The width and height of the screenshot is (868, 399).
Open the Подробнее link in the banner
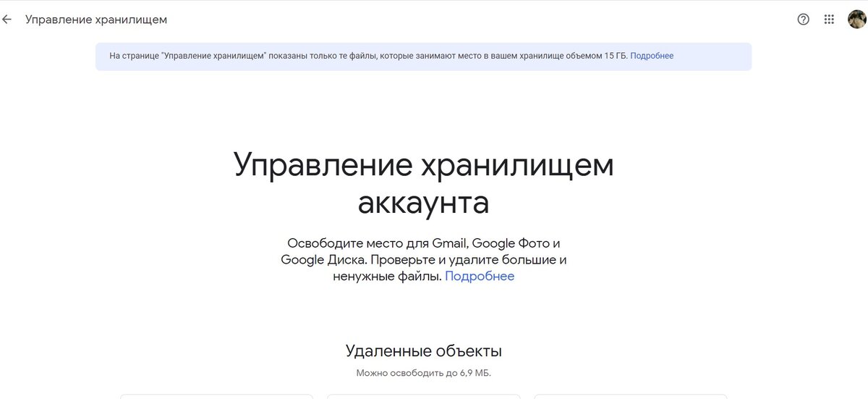pyautogui.click(x=652, y=56)
